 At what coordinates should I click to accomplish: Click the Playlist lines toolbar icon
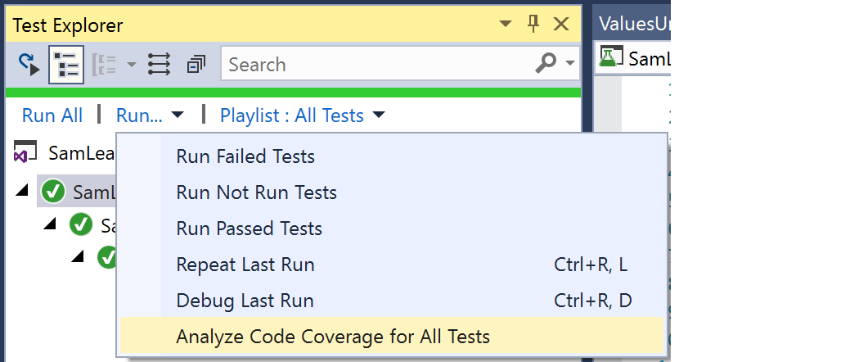click(x=159, y=65)
